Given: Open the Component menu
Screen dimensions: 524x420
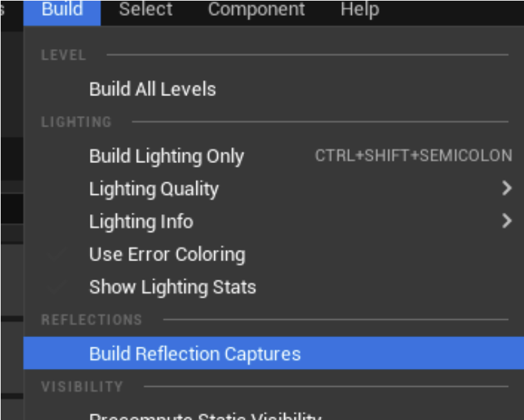Looking at the screenshot, I should click(256, 10).
